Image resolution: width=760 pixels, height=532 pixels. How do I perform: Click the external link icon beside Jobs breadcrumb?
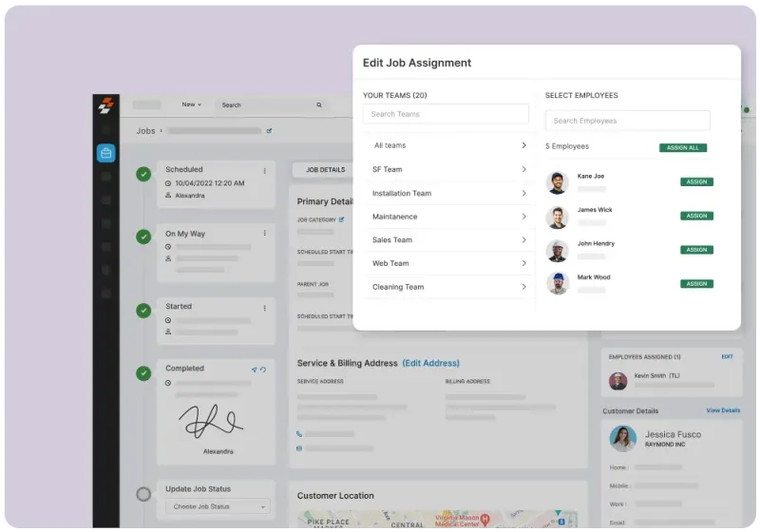(x=270, y=131)
